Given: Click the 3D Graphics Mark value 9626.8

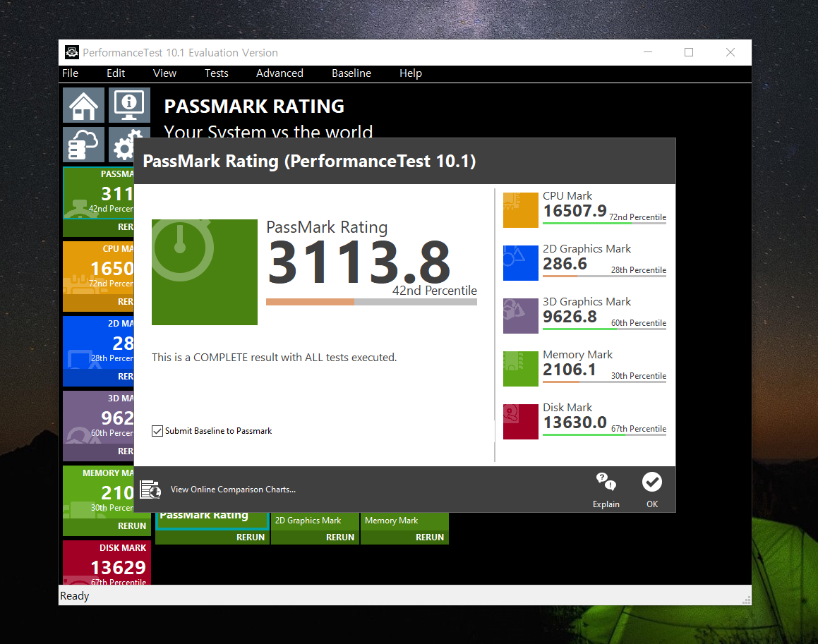Looking at the screenshot, I should pyautogui.click(x=570, y=317).
